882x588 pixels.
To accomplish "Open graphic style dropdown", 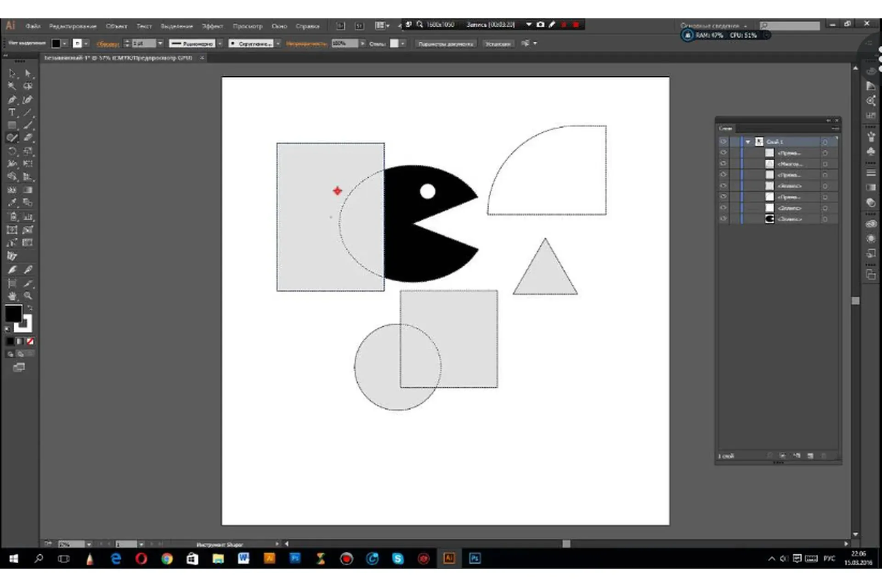I will [403, 44].
